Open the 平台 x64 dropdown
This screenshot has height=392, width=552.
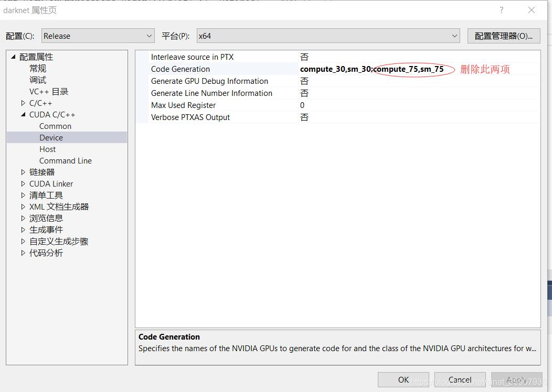(x=328, y=36)
